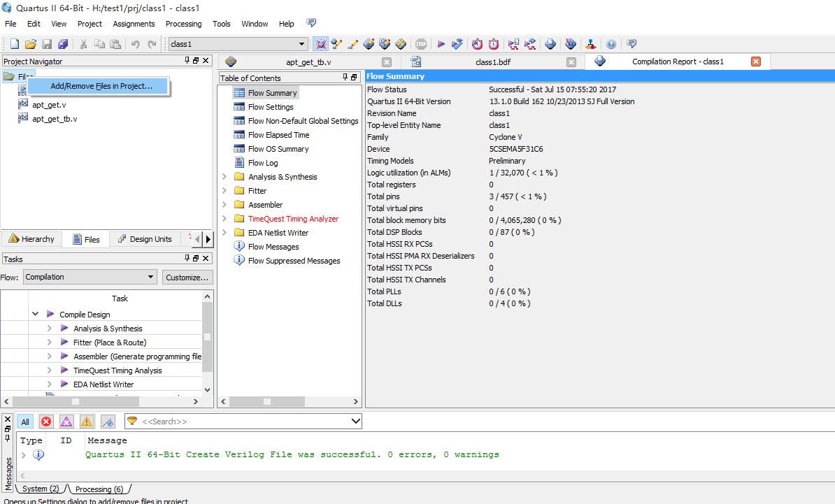
Task: Open the Flow Compilation dropdown in Tasks
Action: [x=90, y=277]
